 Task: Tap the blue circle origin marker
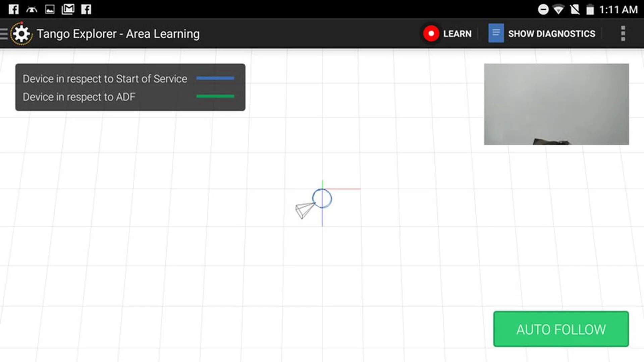pos(322,198)
